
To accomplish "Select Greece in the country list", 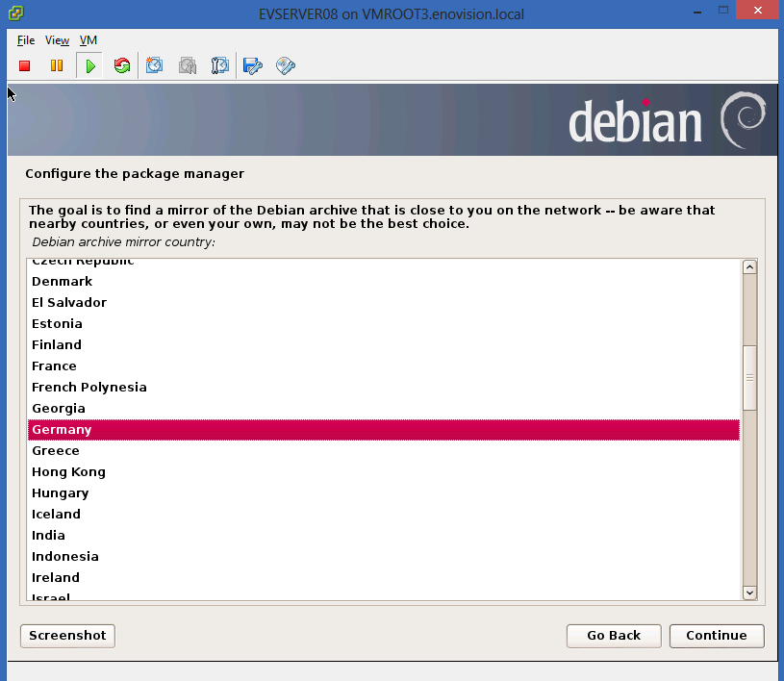I will [384, 450].
